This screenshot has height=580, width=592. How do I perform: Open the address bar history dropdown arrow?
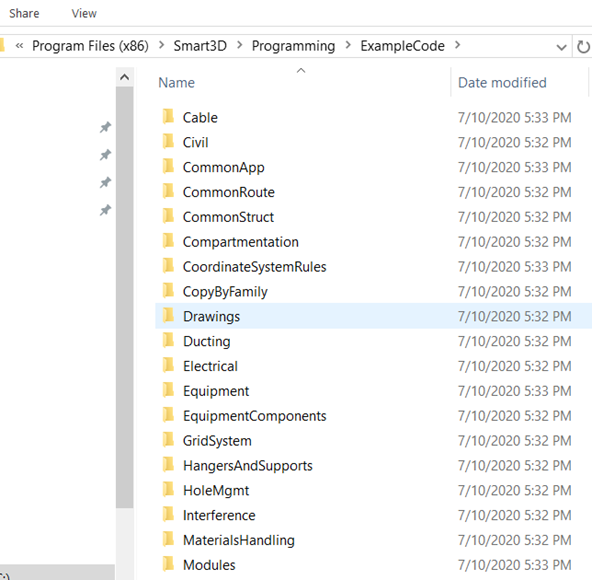pos(561,47)
